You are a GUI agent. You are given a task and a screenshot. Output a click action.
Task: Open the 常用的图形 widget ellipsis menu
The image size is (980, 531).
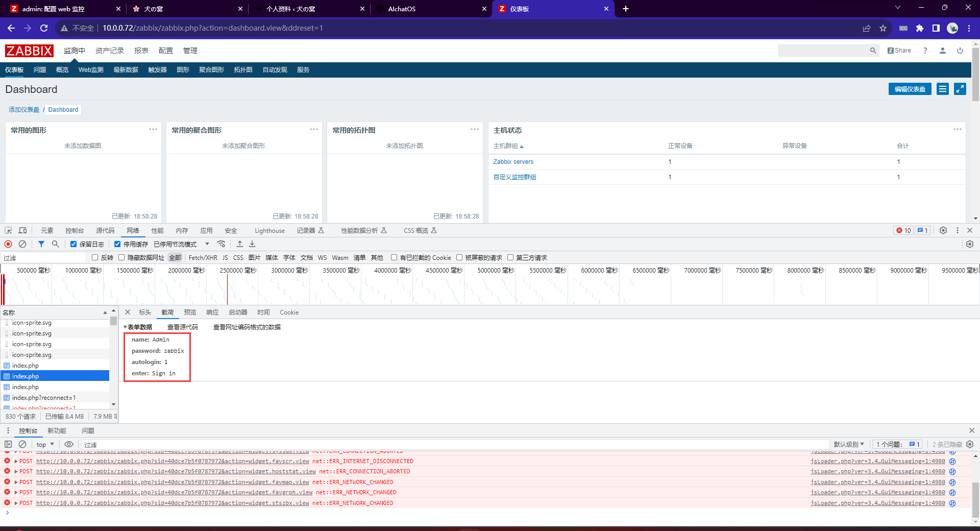tap(153, 129)
